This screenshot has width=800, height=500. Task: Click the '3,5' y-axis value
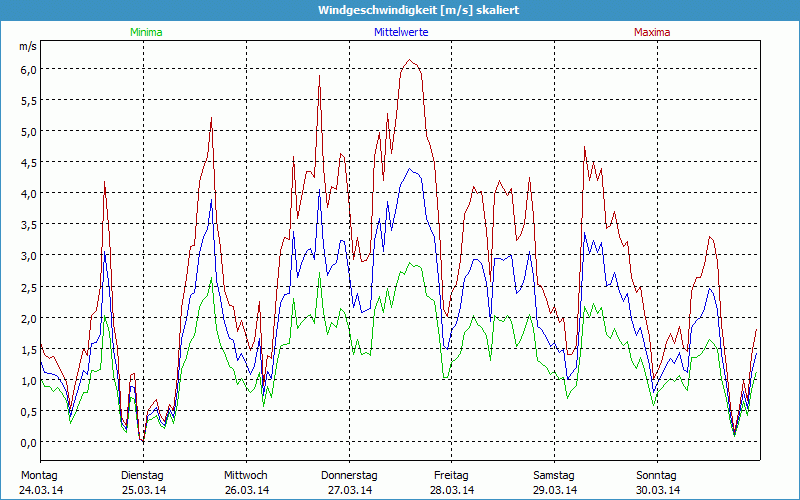[x=29, y=225]
